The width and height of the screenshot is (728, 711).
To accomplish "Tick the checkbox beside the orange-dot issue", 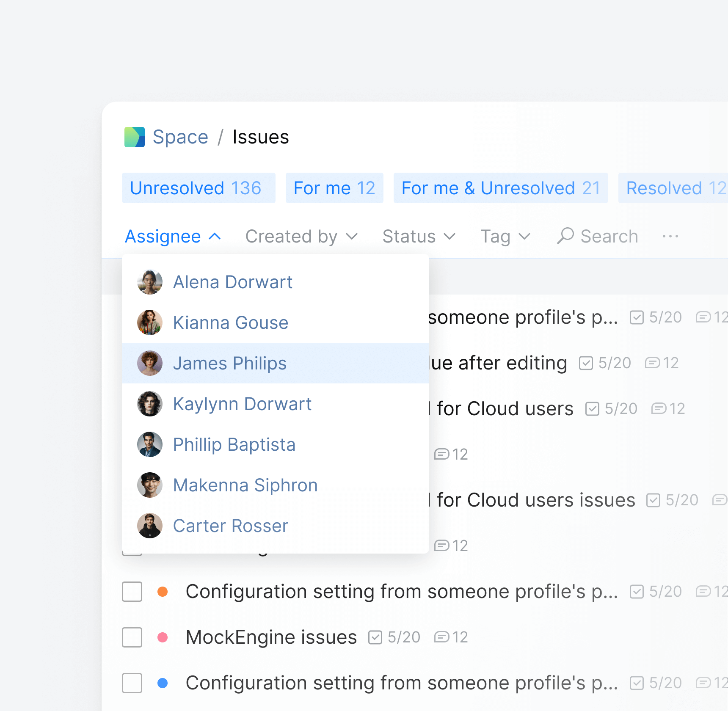I will click(x=132, y=591).
